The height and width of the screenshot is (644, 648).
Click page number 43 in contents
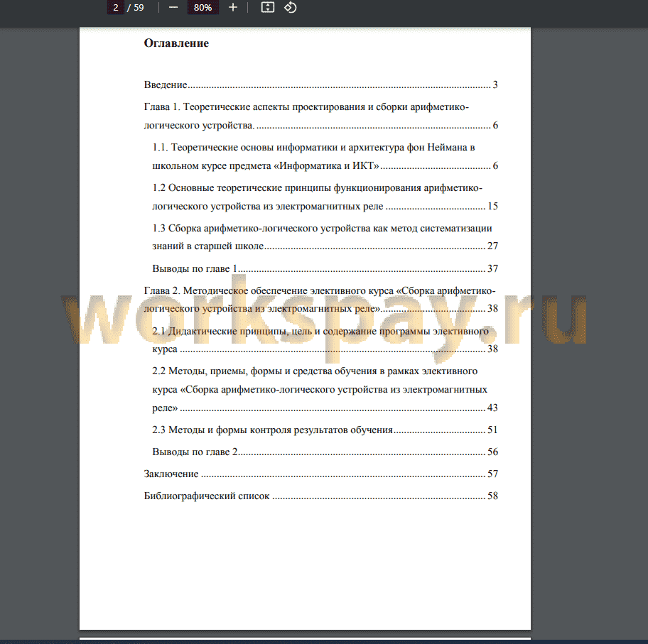click(492, 408)
